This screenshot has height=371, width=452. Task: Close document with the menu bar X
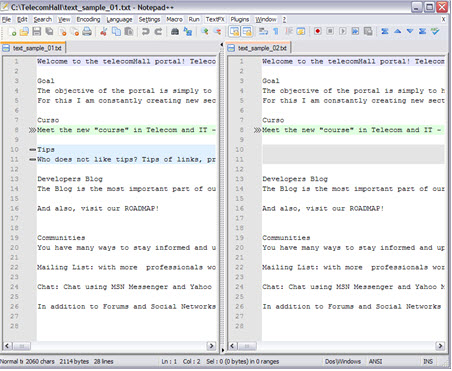click(443, 20)
